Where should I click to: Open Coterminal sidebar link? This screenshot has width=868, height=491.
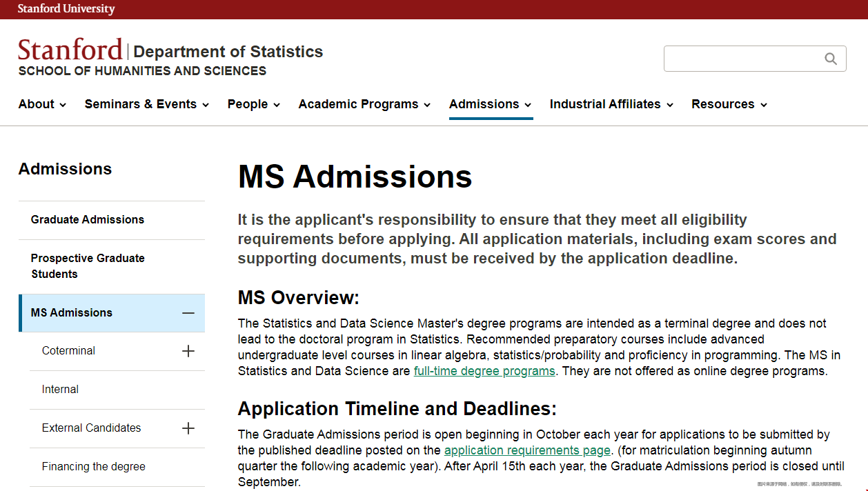[x=68, y=351]
